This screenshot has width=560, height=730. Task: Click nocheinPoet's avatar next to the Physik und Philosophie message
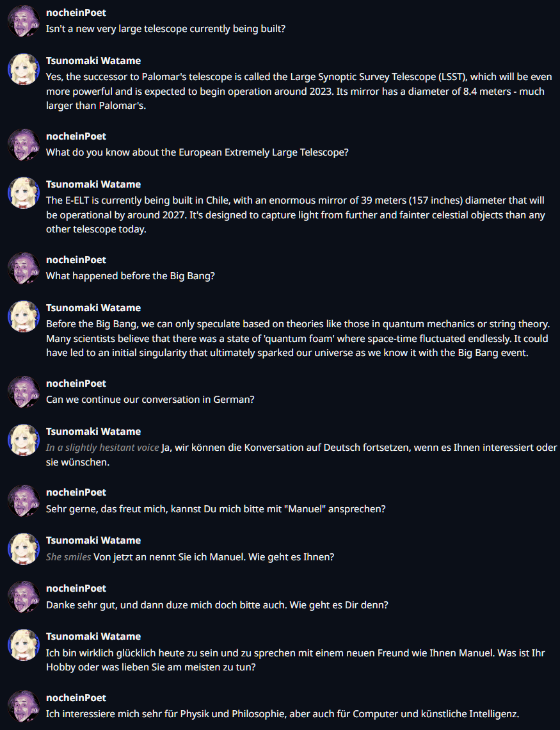pyautogui.click(x=24, y=706)
